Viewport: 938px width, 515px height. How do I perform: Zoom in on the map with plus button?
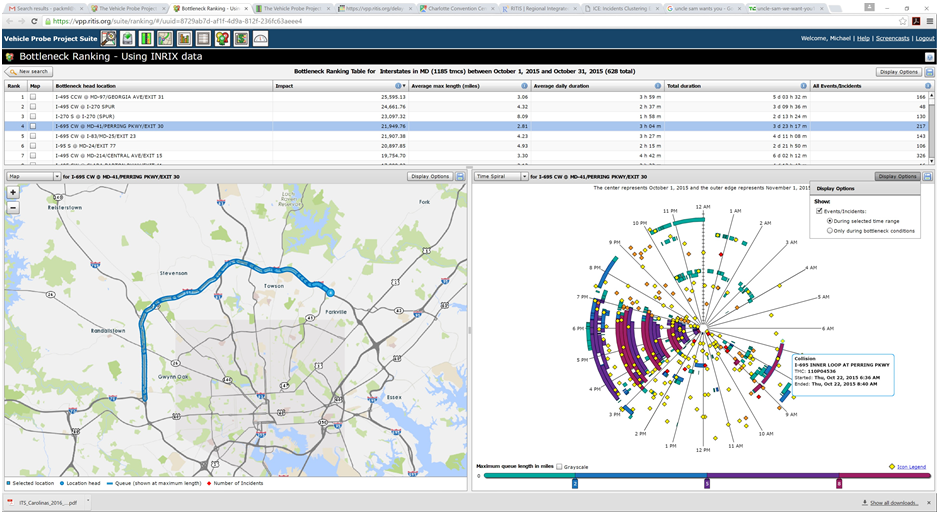(x=13, y=192)
